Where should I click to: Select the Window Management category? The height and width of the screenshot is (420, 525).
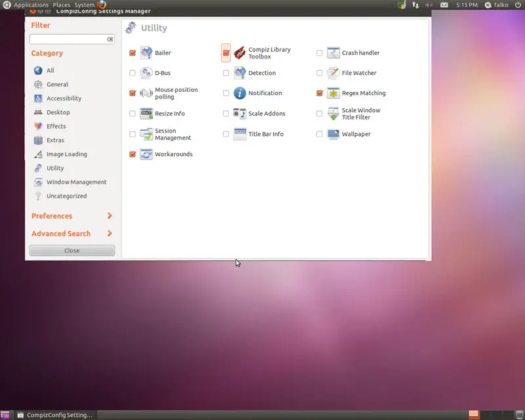tap(76, 182)
